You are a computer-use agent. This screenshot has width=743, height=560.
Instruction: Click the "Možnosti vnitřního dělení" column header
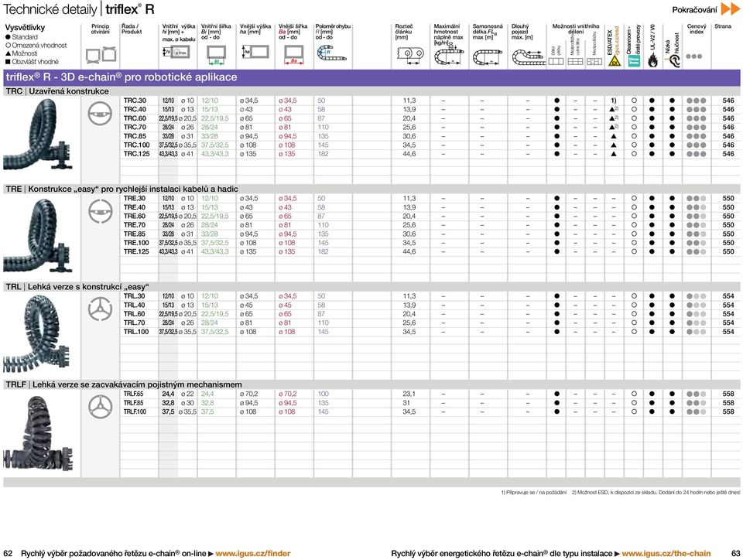click(576, 29)
